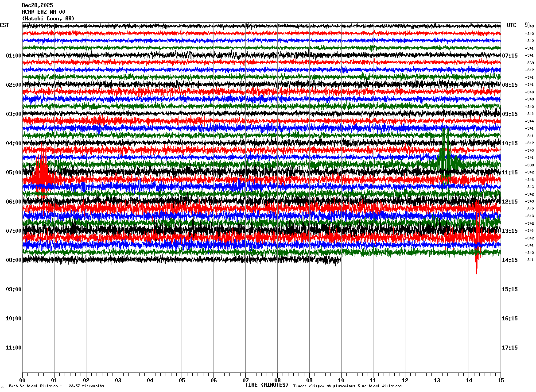This screenshot has height=392, width=536.
Task: Click minute tick label 00 on time axis
Action: coord(23,380)
